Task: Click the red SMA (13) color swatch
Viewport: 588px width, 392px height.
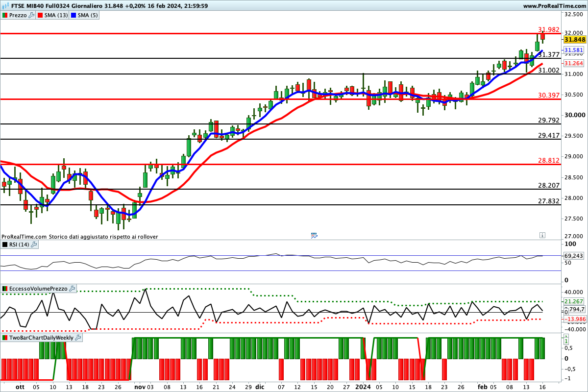Action: (x=41, y=15)
